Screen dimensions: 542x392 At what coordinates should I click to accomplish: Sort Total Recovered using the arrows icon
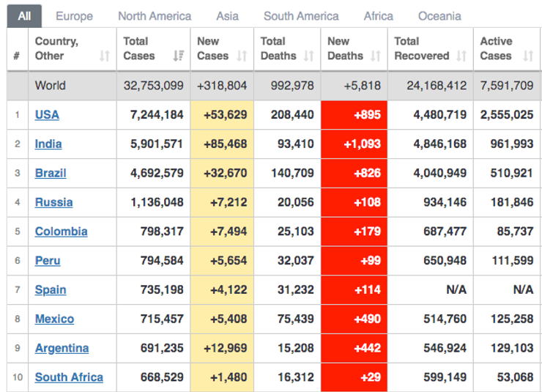(461, 56)
